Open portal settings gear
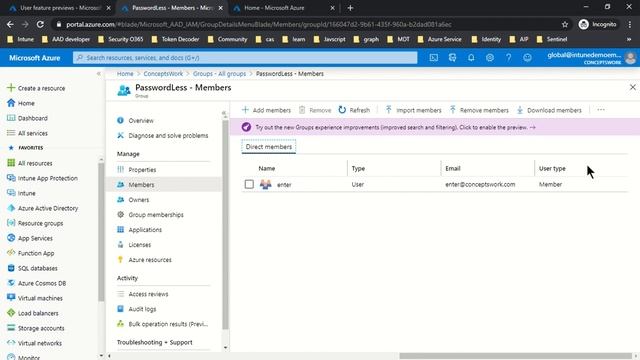Image resolution: width=640 pixels, height=360 pixels. tap(490, 58)
